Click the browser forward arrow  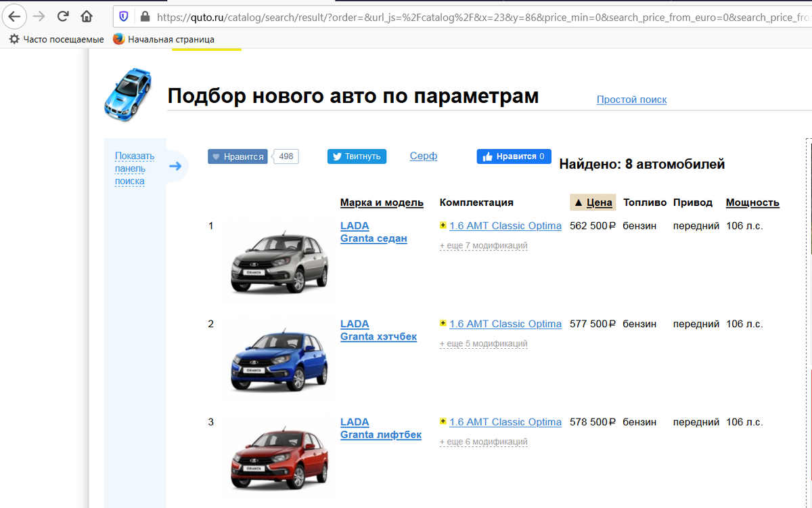[39, 16]
